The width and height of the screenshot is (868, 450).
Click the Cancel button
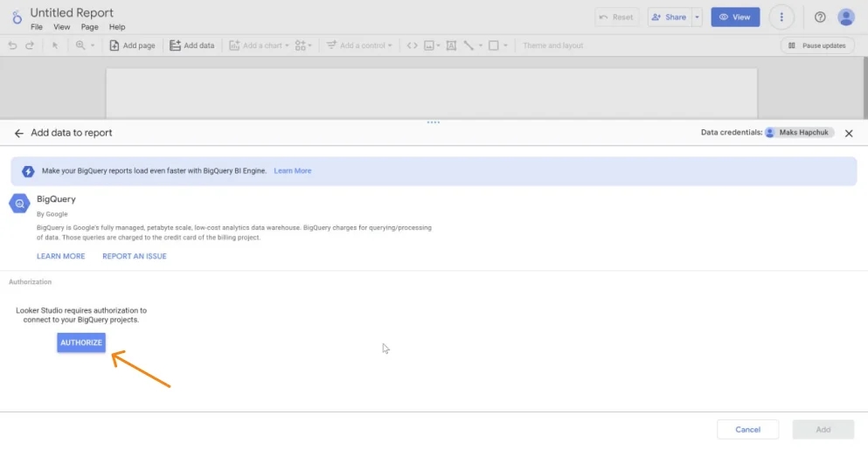pyautogui.click(x=747, y=430)
